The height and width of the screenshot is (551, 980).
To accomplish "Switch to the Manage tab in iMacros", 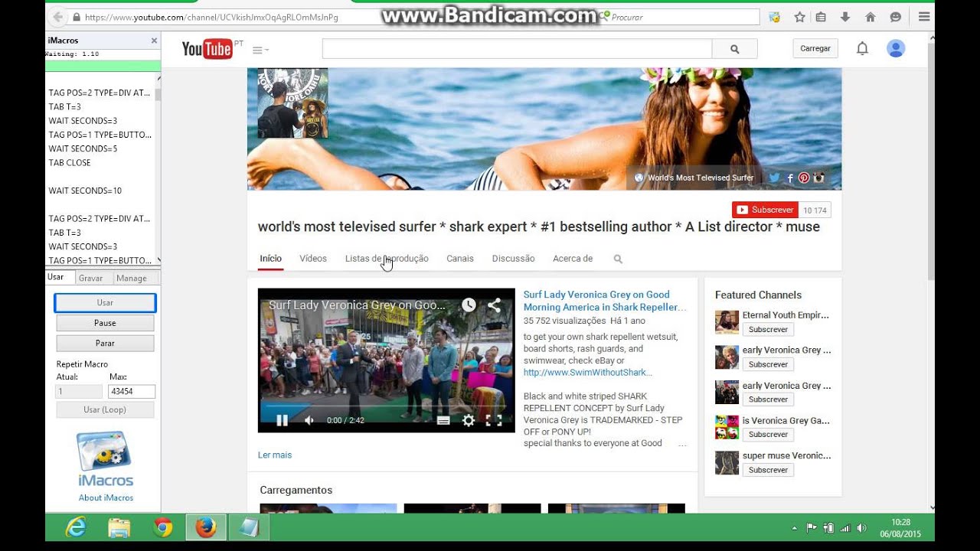I will (132, 278).
